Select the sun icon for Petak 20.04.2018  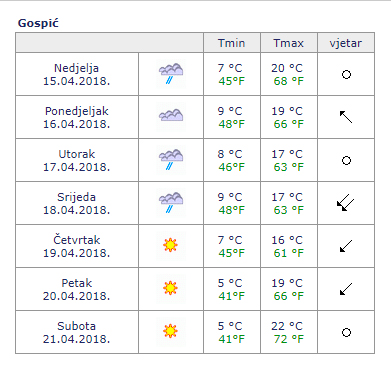point(171,289)
